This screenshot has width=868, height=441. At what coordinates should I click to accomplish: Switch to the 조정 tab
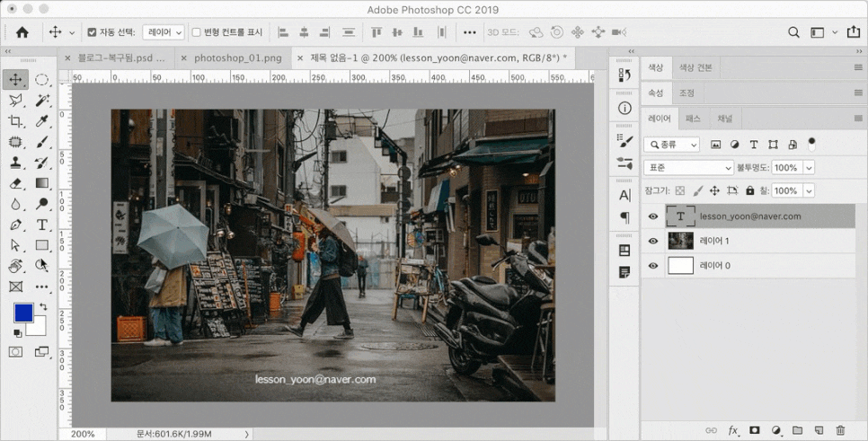click(686, 93)
